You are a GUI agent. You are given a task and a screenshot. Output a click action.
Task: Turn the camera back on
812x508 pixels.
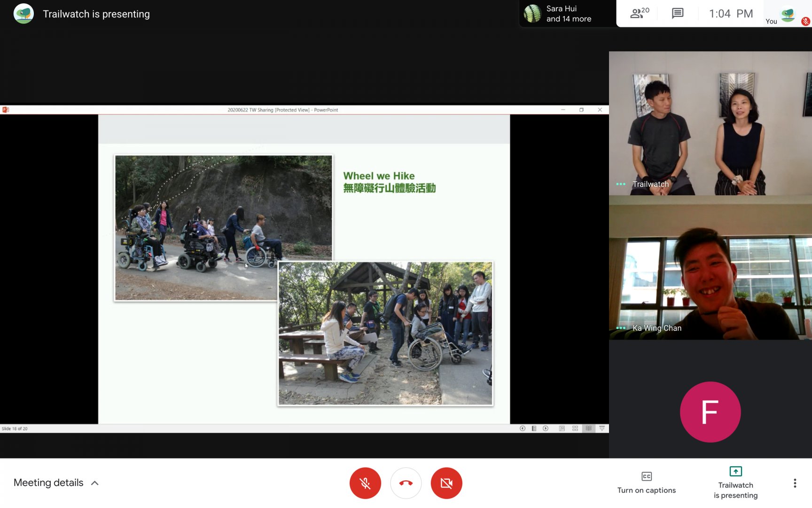click(446, 483)
